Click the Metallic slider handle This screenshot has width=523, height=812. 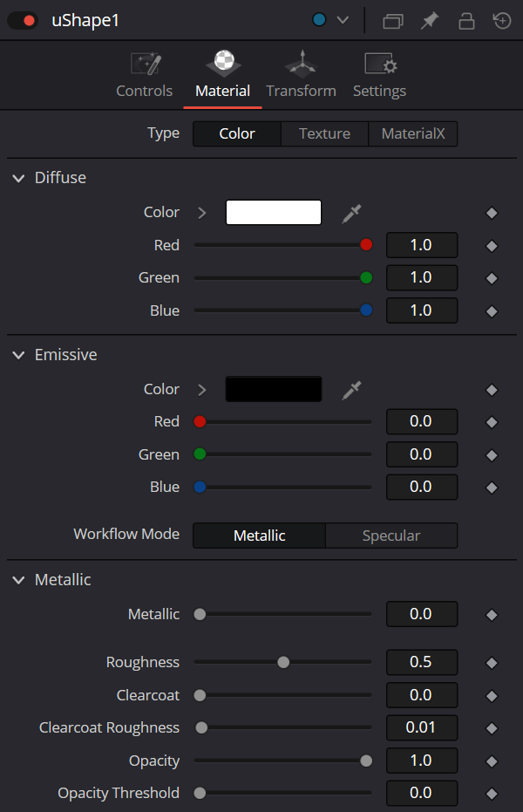click(x=200, y=614)
